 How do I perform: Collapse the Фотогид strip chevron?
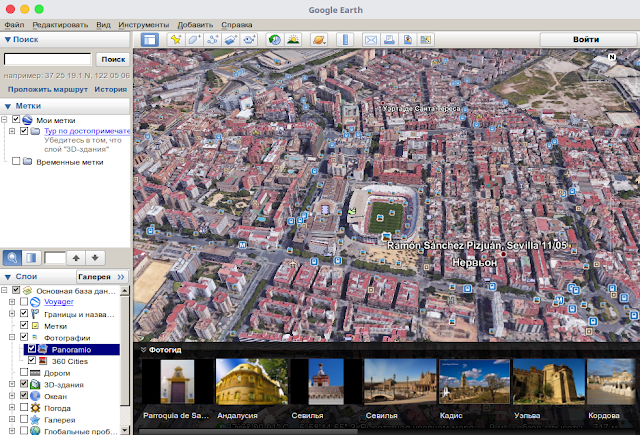click(143, 350)
